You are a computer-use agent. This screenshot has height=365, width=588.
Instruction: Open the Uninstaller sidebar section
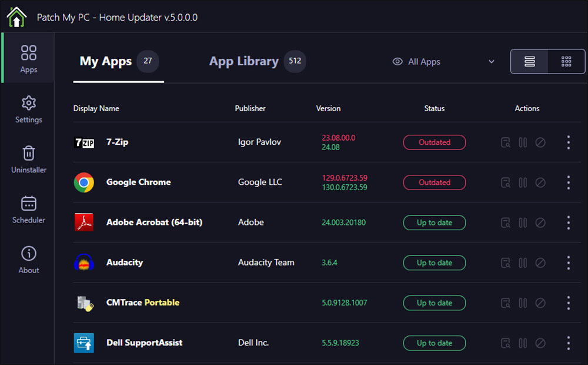coord(28,160)
